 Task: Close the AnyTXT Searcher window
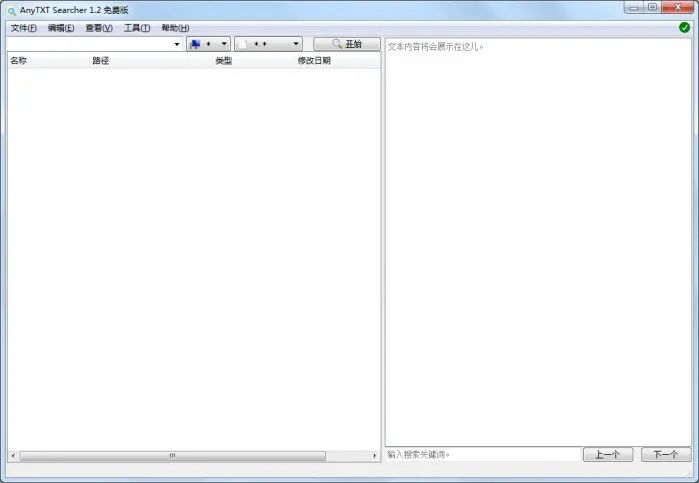pyautogui.click(x=678, y=7)
